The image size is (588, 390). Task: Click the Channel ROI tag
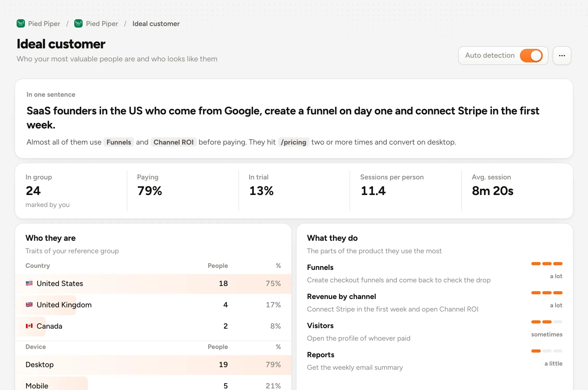click(x=173, y=142)
